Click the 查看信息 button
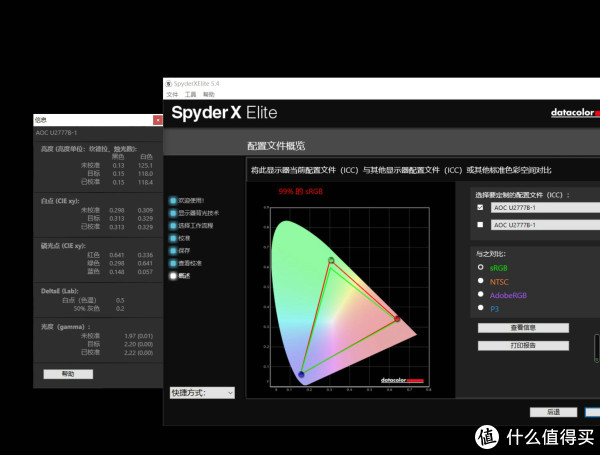The width and height of the screenshot is (600, 455). [523, 328]
